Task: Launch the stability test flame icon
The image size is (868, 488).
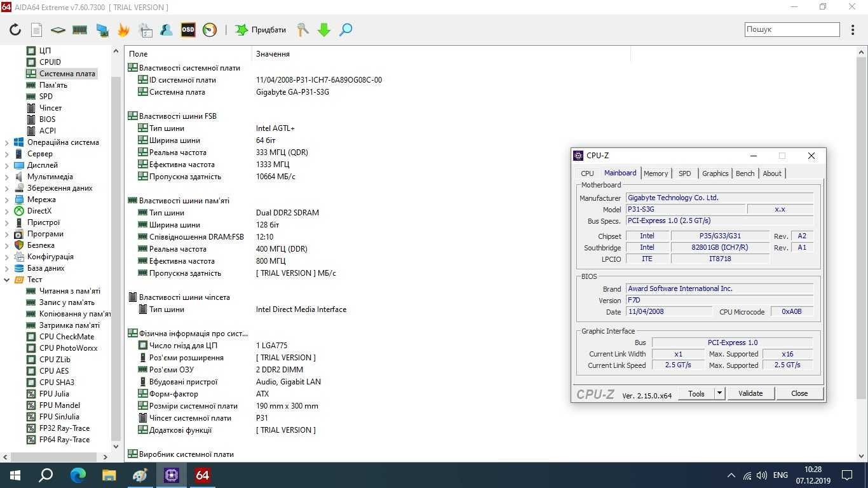Action: tap(123, 30)
